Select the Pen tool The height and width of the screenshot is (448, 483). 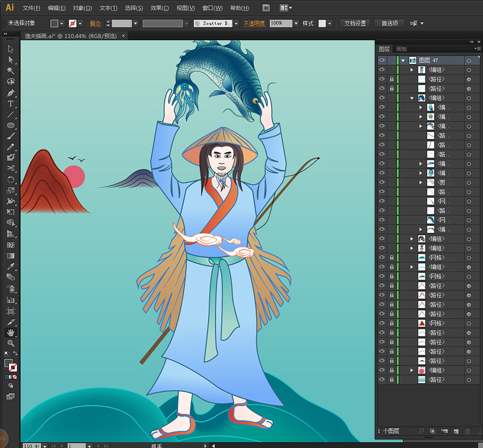(x=11, y=93)
